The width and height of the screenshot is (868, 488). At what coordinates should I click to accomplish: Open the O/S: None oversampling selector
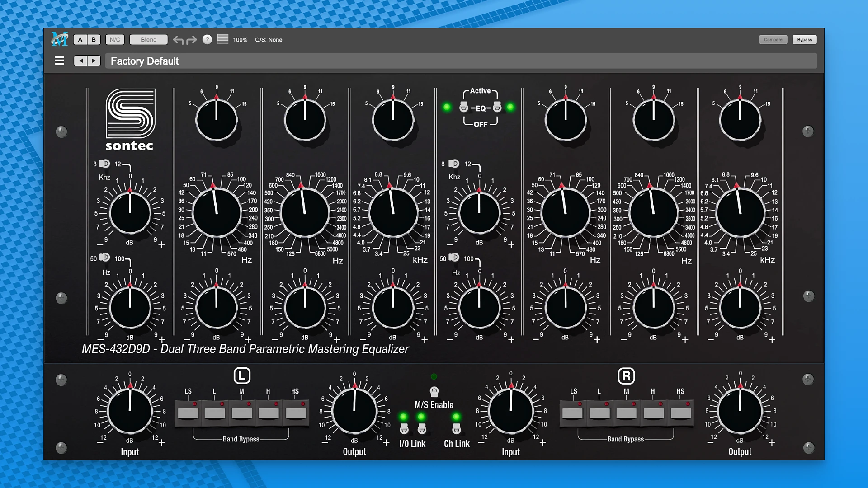point(269,40)
